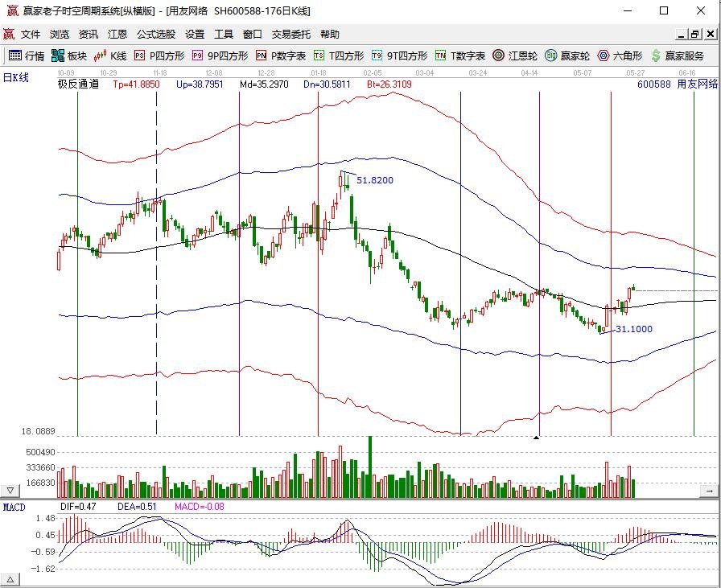Viewport: 721px width, 588px height.
Task: Launch the 江恩轮 Gann wheel
Action: pyautogui.click(x=514, y=56)
